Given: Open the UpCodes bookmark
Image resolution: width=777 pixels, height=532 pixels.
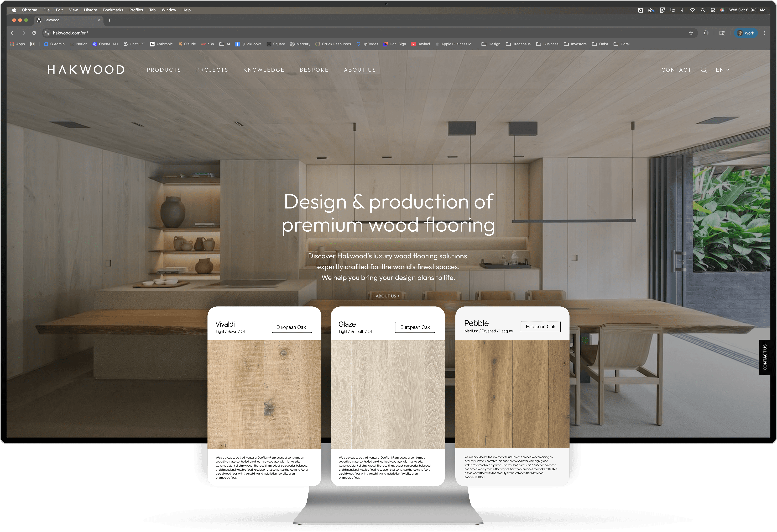Looking at the screenshot, I should tap(367, 44).
